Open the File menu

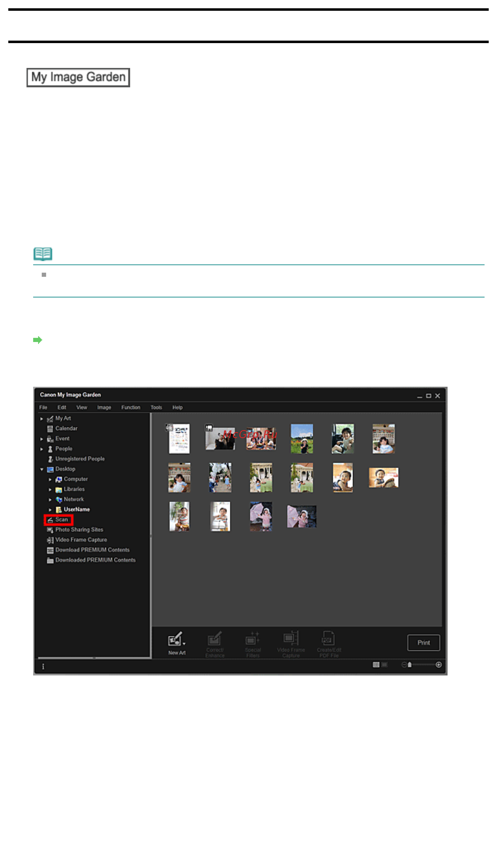[43, 407]
